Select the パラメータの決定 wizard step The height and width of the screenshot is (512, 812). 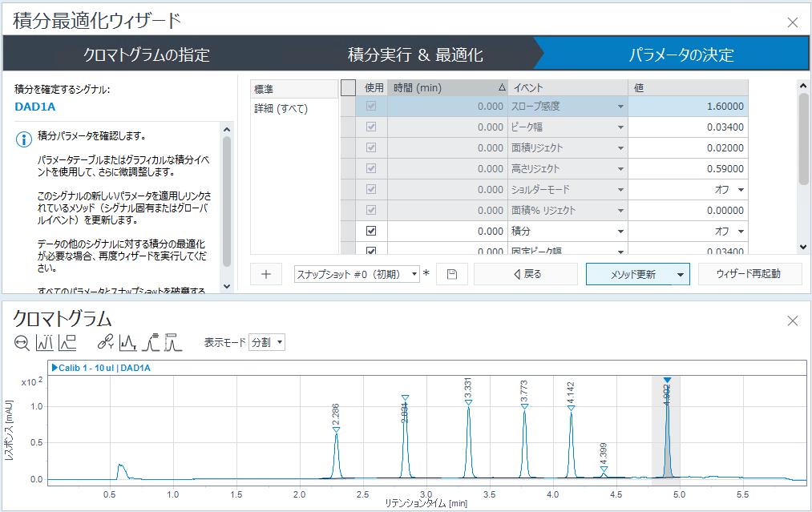tap(681, 54)
